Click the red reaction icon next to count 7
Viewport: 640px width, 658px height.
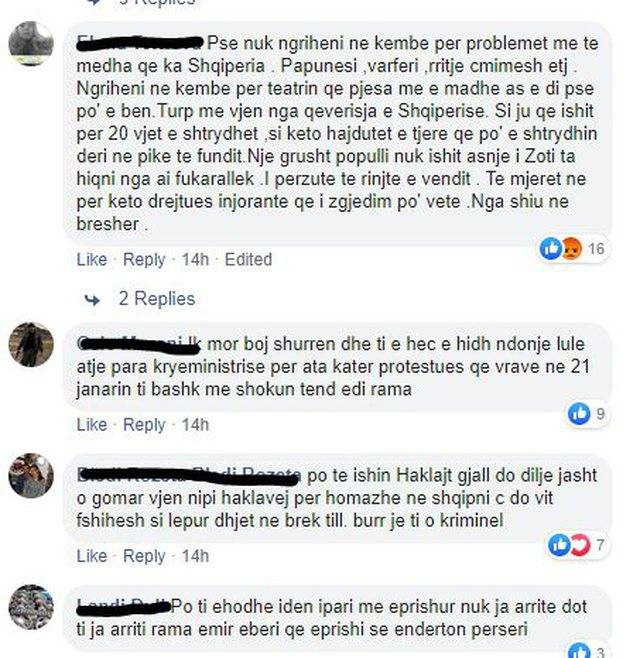tap(580, 545)
